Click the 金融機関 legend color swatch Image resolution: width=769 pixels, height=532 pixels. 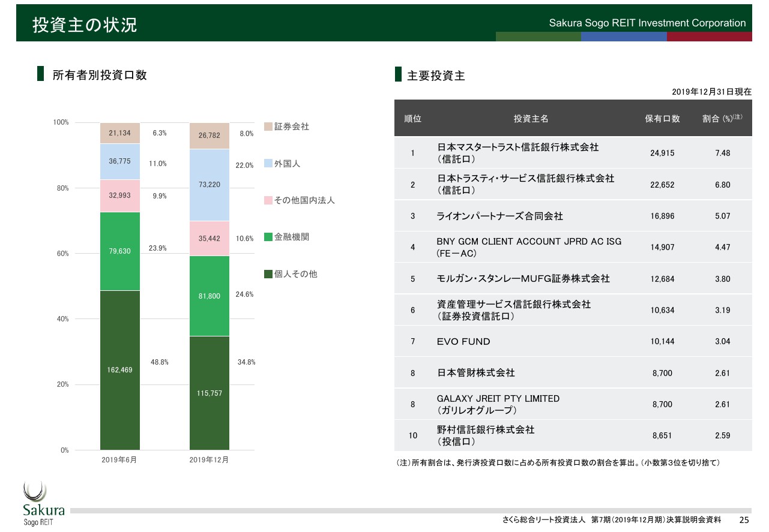268,237
